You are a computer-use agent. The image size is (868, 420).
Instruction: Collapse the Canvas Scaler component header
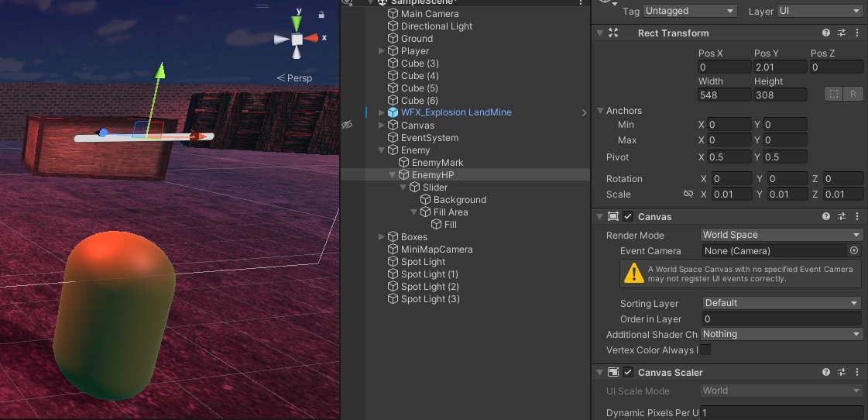pyautogui.click(x=600, y=373)
